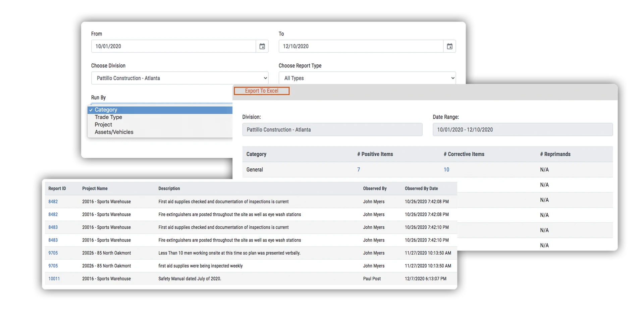Click the To date field 12/10/2020
This screenshot has height=322, width=644.
(x=361, y=46)
